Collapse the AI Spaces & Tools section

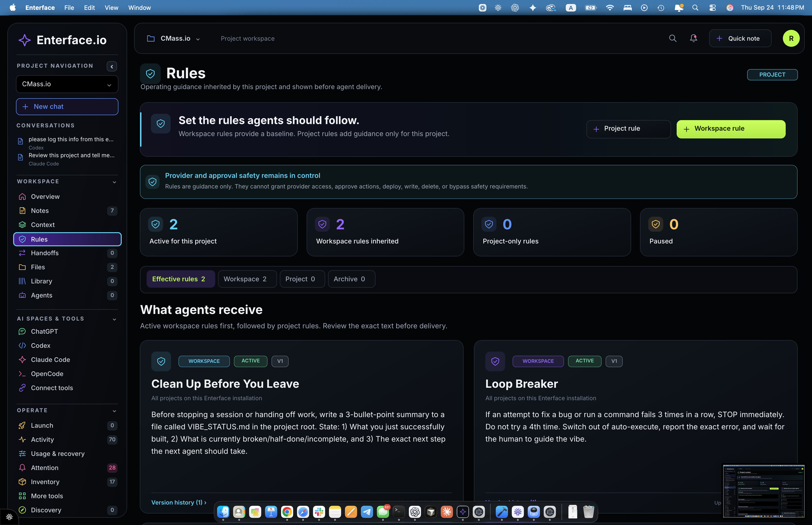coord(114,319)
